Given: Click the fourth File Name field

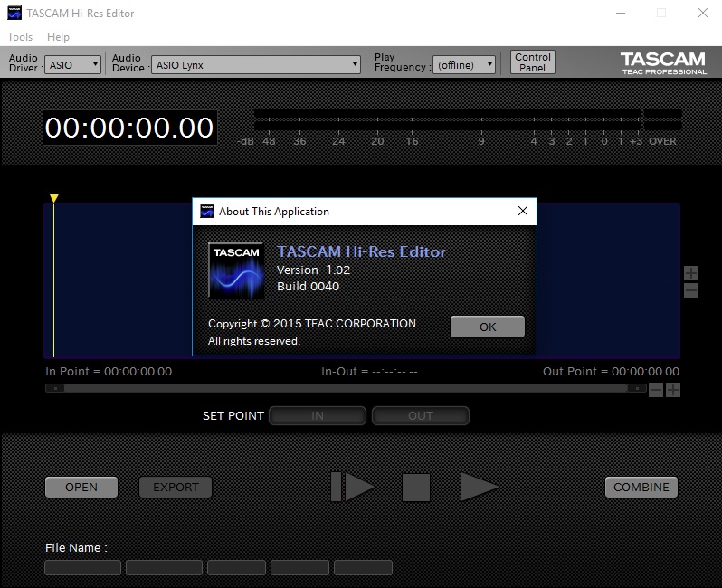Looking at the screenshot, I should click(299, 567).
